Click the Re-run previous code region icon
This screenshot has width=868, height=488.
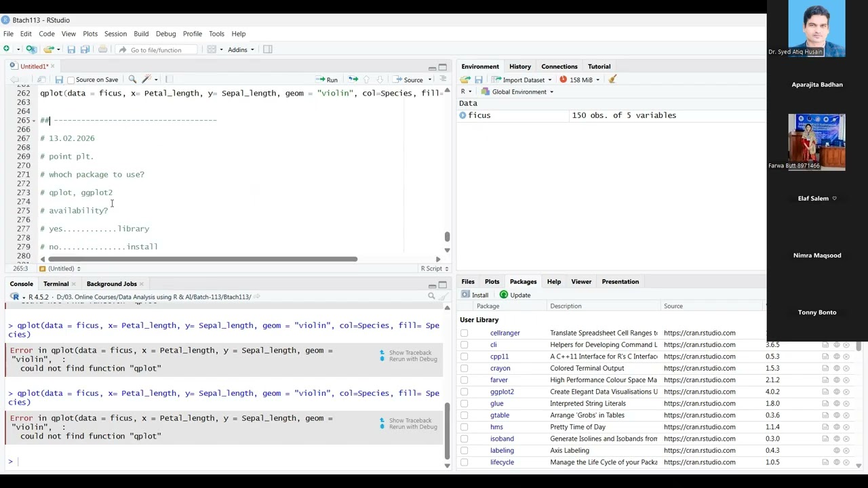(353, 79)
